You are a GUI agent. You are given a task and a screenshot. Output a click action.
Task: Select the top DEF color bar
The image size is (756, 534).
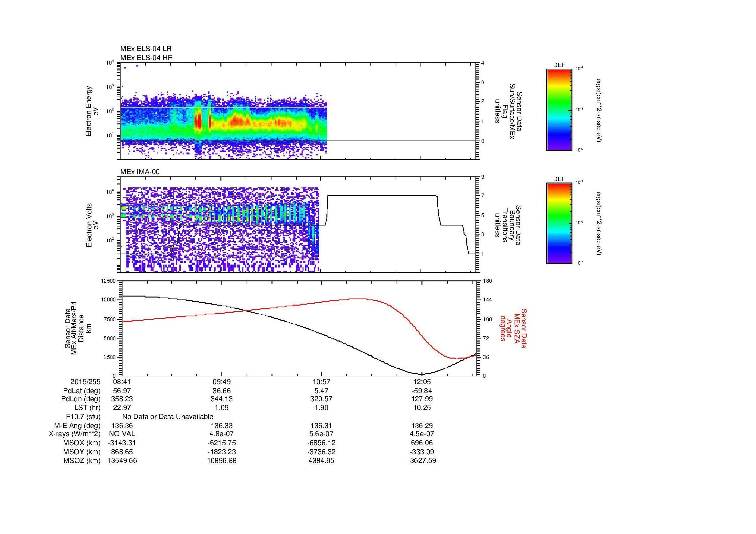pyautogui.click(x=559, y=110)
